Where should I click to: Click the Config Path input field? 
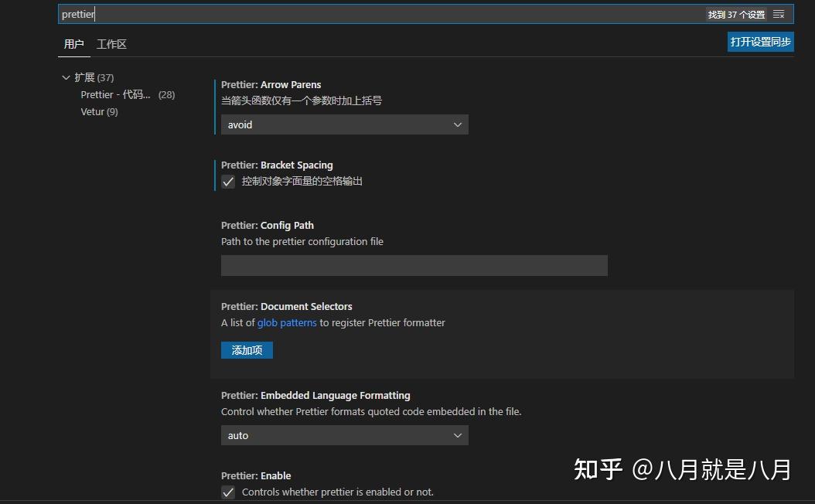click(x=414, y=265)
